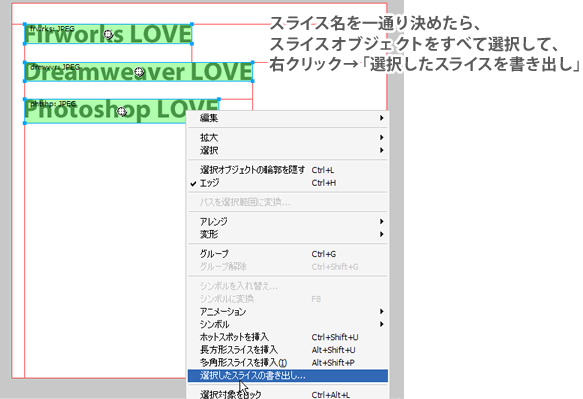Select グループ in the context menu
583x399 pixels.
[x=288, y=254]
